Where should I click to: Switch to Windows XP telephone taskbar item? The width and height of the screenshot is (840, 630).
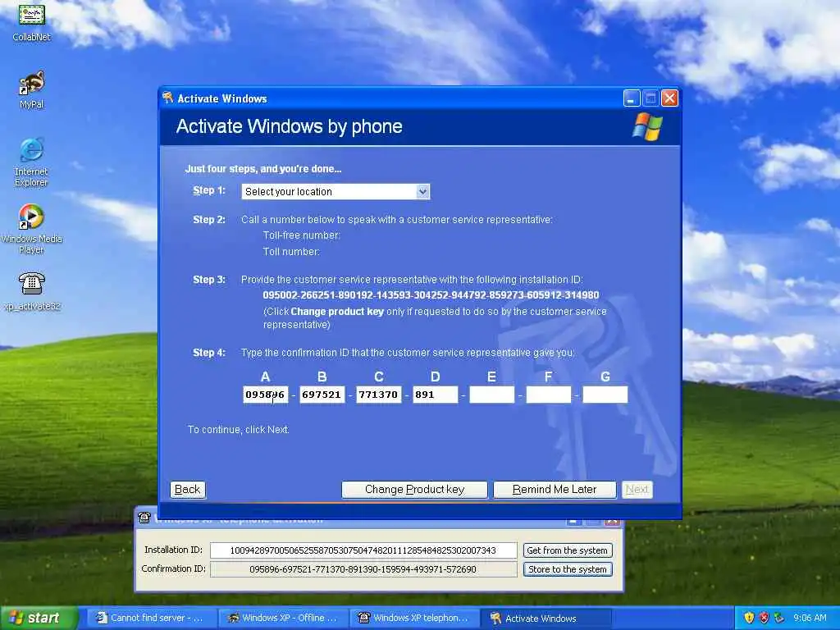pyautogui.click(x=415, y=619)
